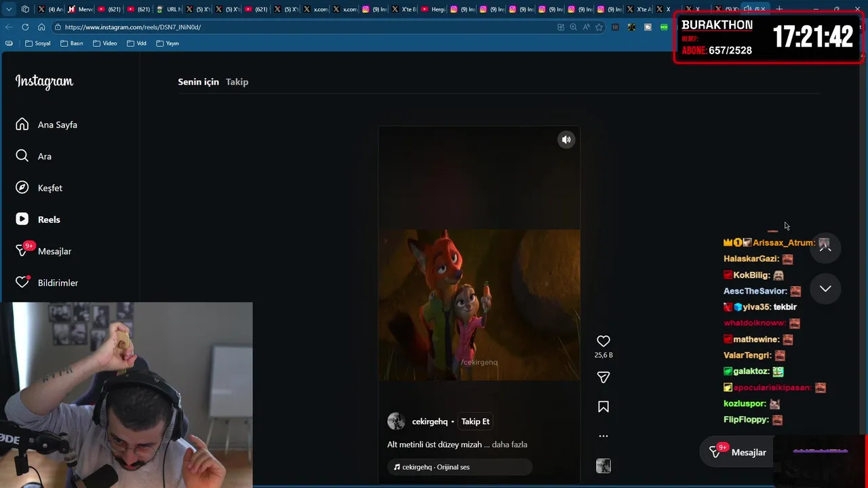868x488 pixels.
Task: Open the Ara search icon in sidebar
Action: pos(22,156)
